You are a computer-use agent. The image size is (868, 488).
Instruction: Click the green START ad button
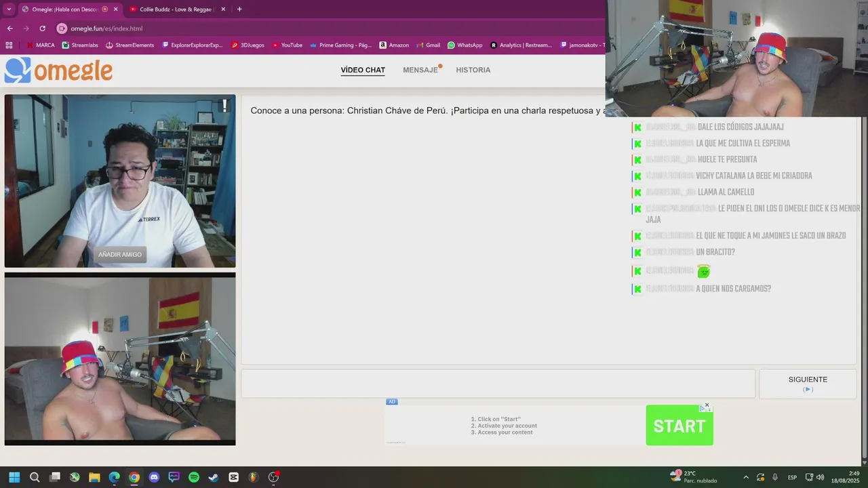[x=679, y=426]
